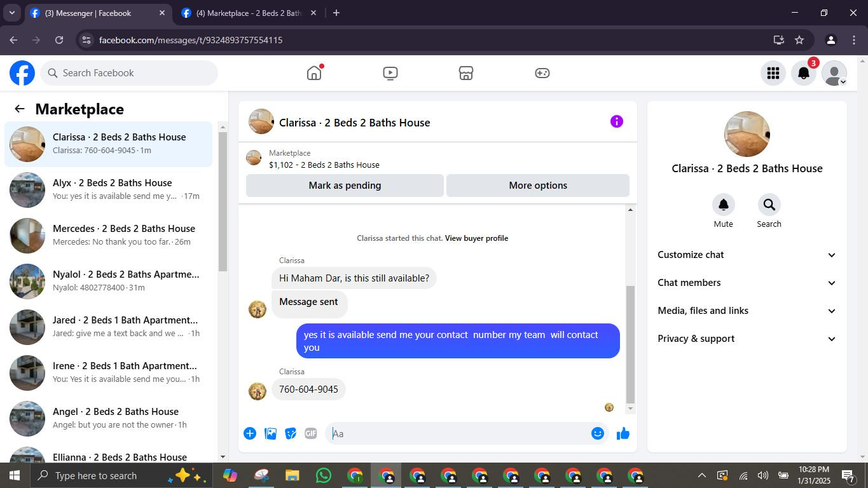Open conversation information purple icon

click(x=617, y=121)
